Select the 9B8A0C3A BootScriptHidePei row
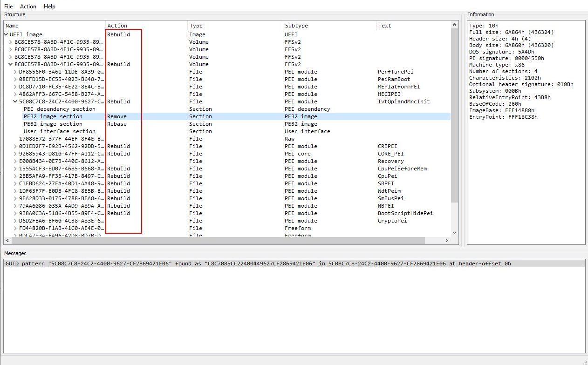Screen dimensions: 588x365 (x=227, y=213)
